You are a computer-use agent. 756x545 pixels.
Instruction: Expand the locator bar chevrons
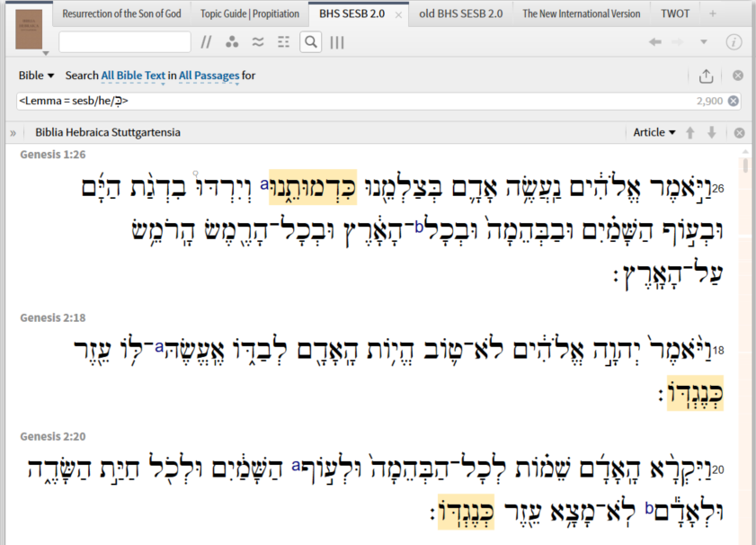[13, 132]
